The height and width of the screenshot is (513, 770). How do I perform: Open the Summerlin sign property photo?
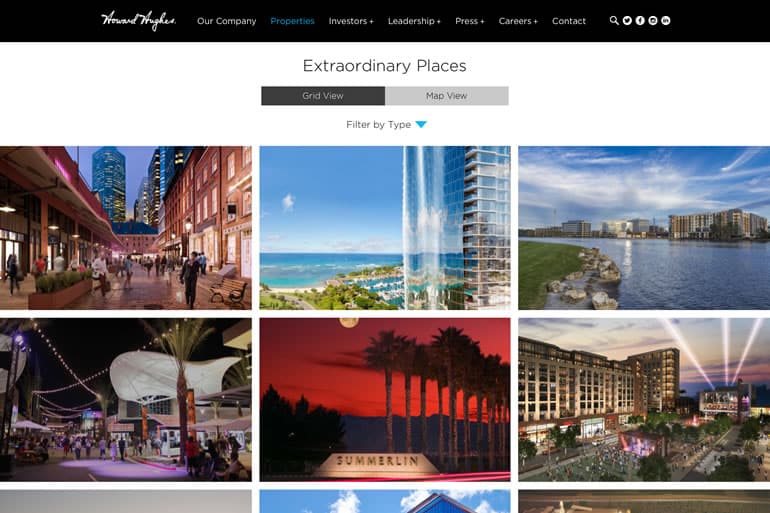385,400
